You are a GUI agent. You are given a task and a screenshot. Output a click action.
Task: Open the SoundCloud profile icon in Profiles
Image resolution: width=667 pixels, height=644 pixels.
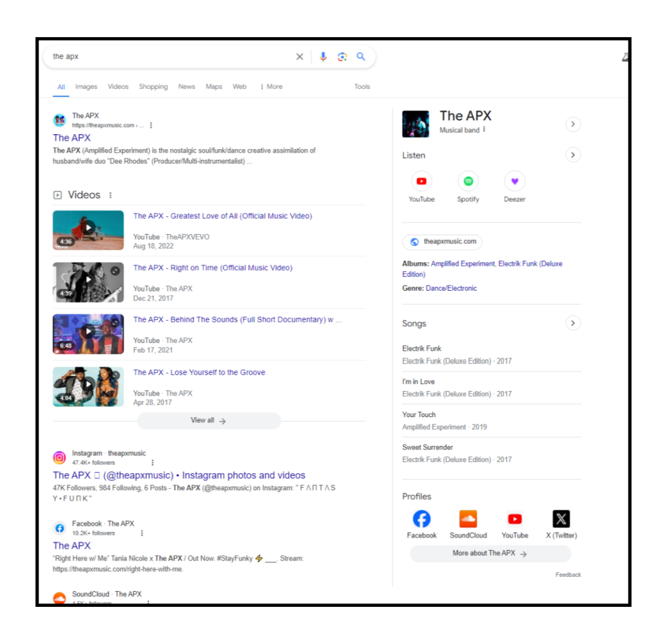tap(468, 519)
